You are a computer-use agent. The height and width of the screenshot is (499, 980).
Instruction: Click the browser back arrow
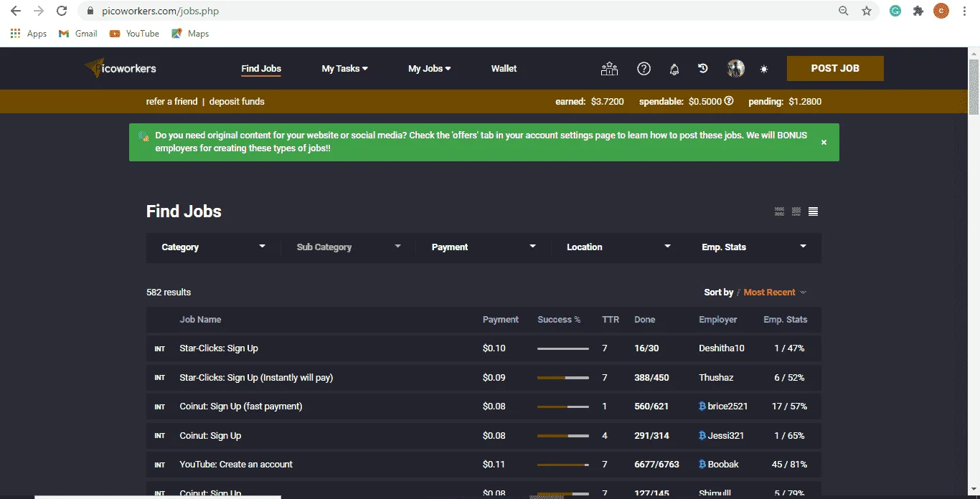click(16, 11)
